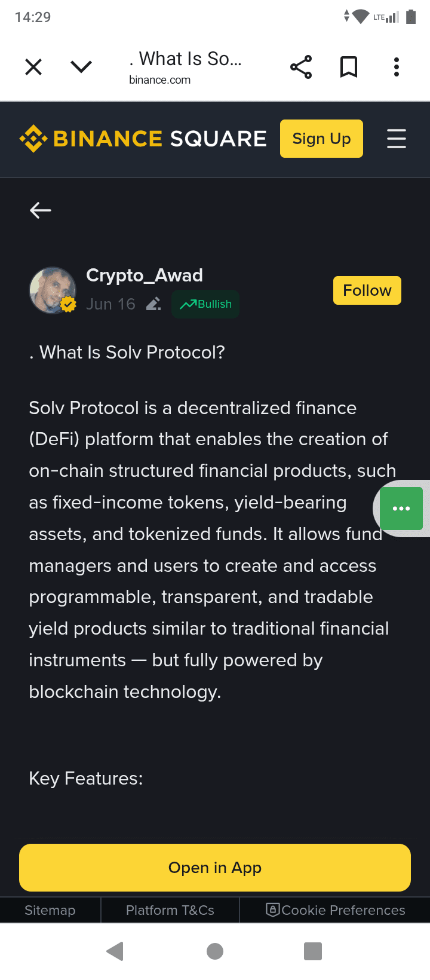
Task: Click the Sign Up button
Action: (321, 139)
